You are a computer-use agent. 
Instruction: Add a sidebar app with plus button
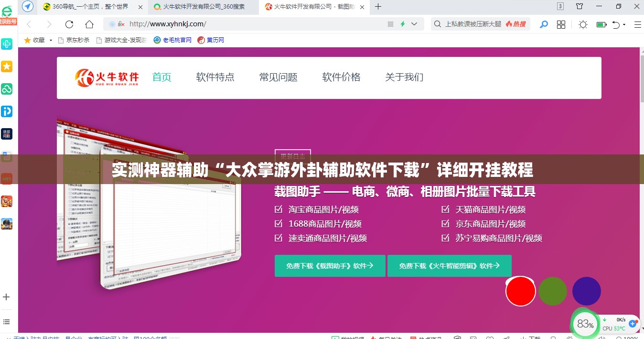click(x=6, y=297)
